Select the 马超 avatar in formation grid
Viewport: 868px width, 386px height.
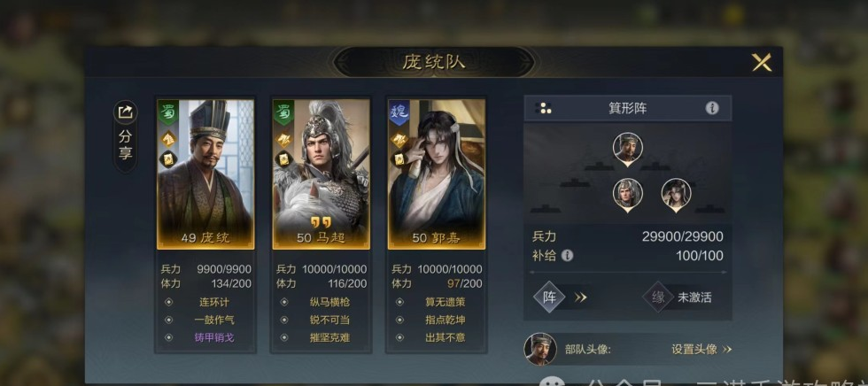628,196
